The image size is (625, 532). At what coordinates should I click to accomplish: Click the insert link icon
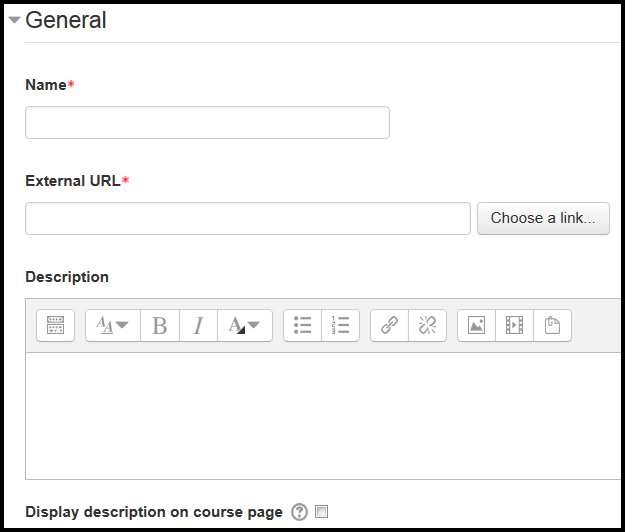tap(389, 325)
